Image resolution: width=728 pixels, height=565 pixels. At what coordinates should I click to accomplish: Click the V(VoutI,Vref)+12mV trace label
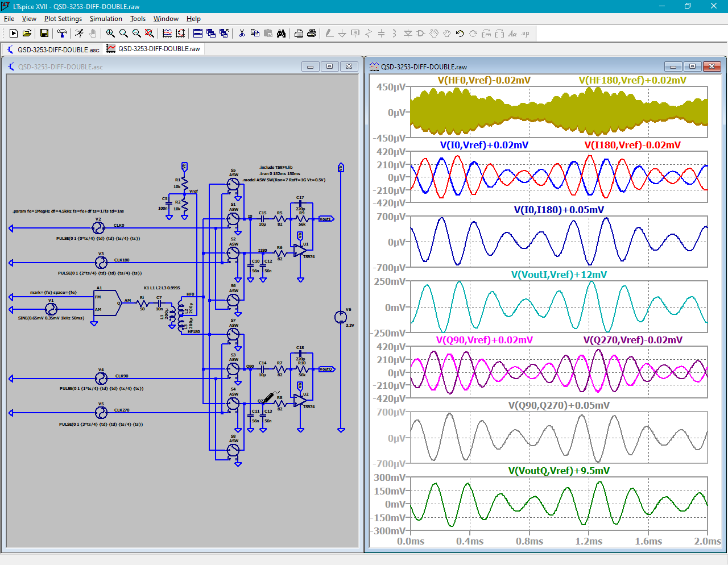559,275
